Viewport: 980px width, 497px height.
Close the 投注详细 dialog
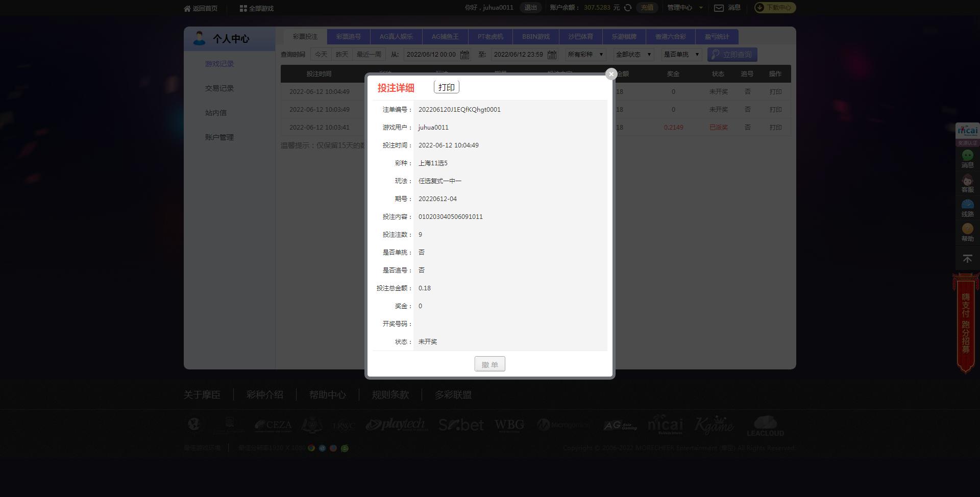(611, 74)
